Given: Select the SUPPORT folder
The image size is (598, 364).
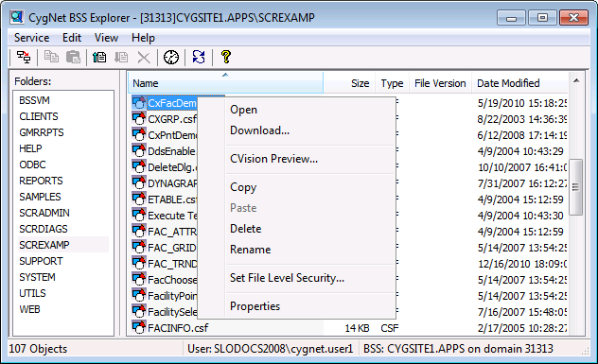Looking at the screenshot, I should pos(42,261).
